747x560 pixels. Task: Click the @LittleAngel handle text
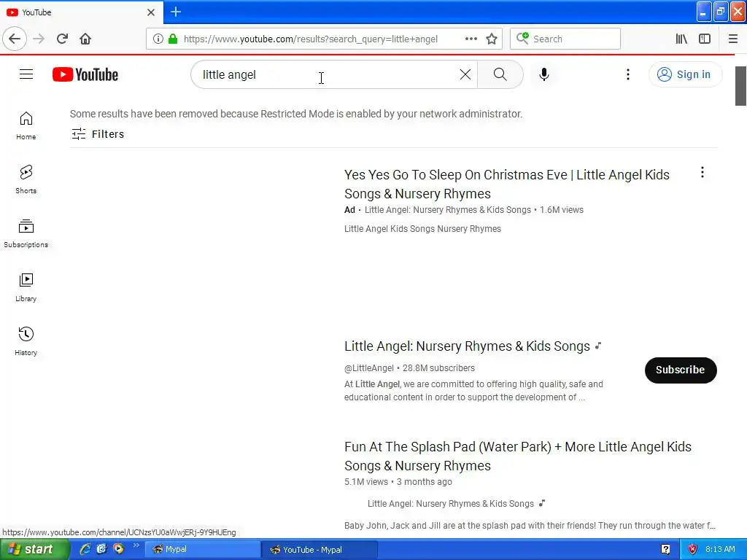(x=369, y=368)
